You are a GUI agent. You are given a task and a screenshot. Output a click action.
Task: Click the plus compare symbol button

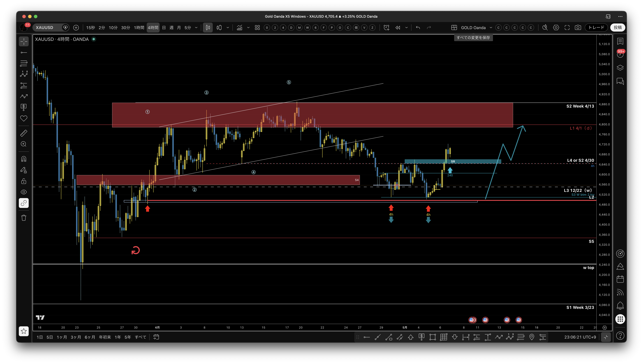click(x=76, y=28)
